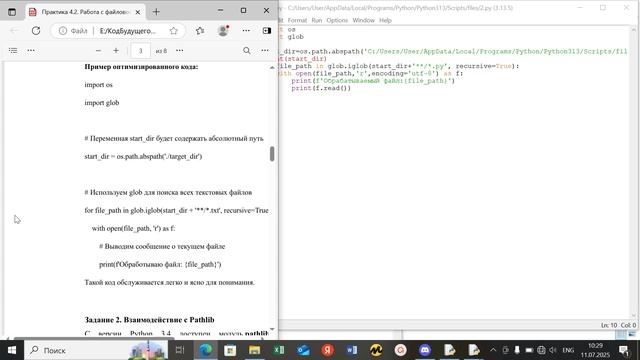Close the Практика 4.2 browser tab

[x=138, y=12]
